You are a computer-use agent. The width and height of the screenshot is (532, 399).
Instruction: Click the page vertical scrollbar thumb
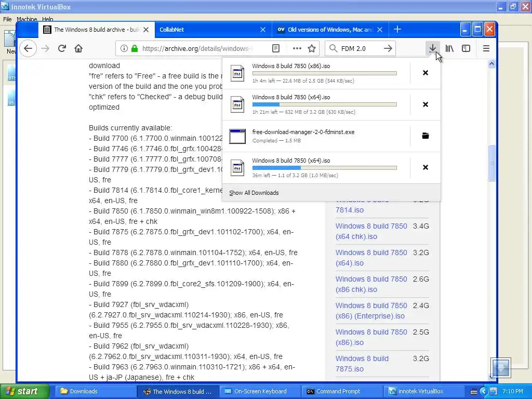tap(491, 163)
